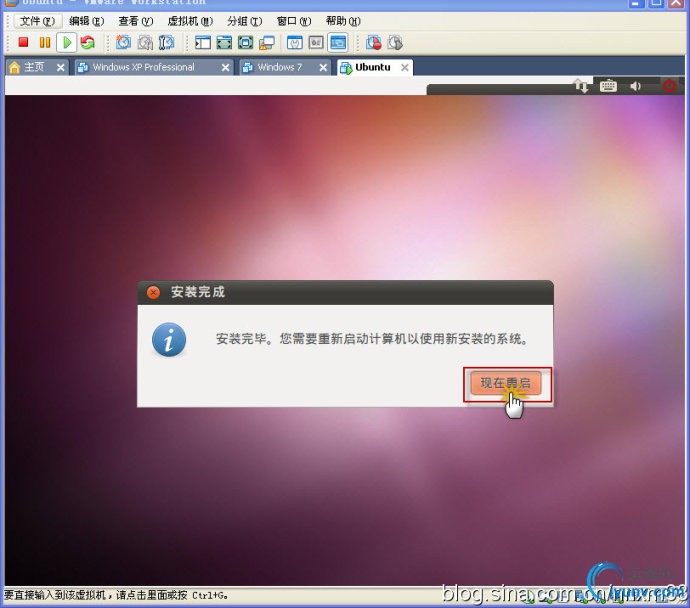Enter full screen mode icon

point(246,42)
